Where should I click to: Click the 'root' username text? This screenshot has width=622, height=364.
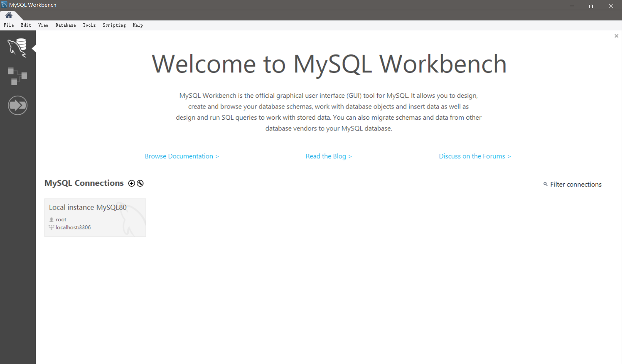(x=61, y=219)
